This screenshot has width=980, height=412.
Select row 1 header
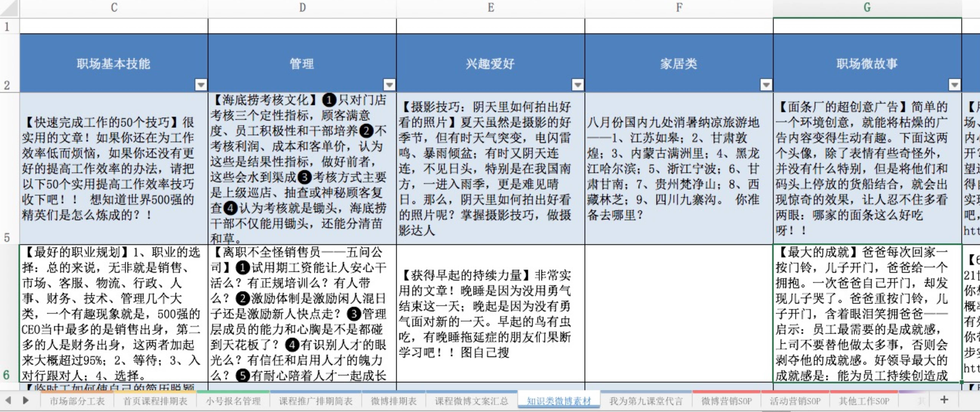(x=9, y=26)
